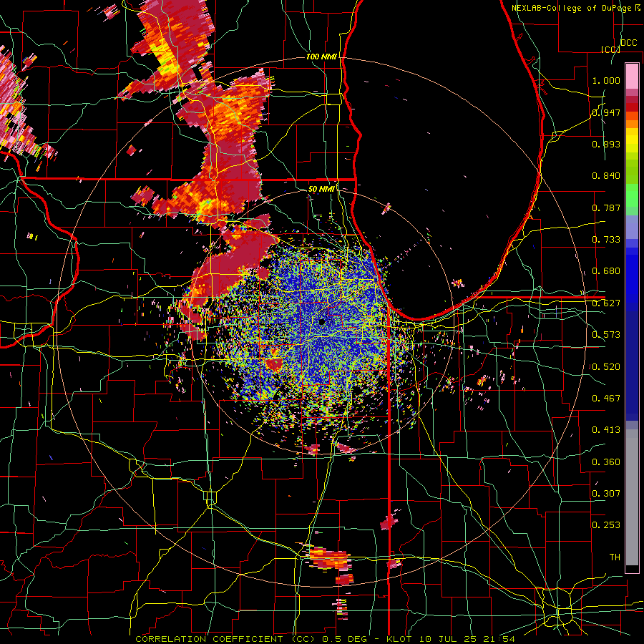Image resolution: width=644 pixels, height=644 pixels.
Task: Select the 0.947 scale value
Action: point(606,112)
